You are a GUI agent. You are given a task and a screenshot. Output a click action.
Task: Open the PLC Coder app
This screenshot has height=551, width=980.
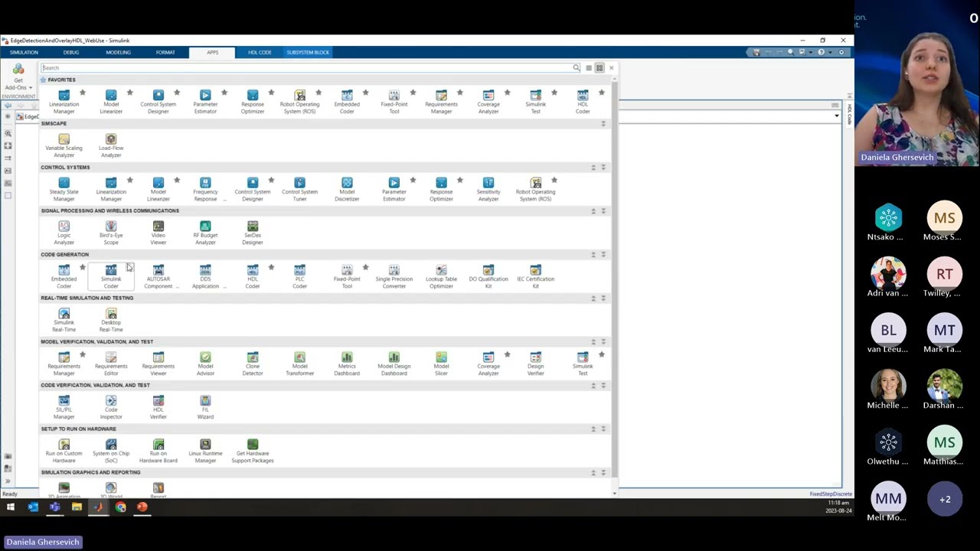click(x=299, y=276)
